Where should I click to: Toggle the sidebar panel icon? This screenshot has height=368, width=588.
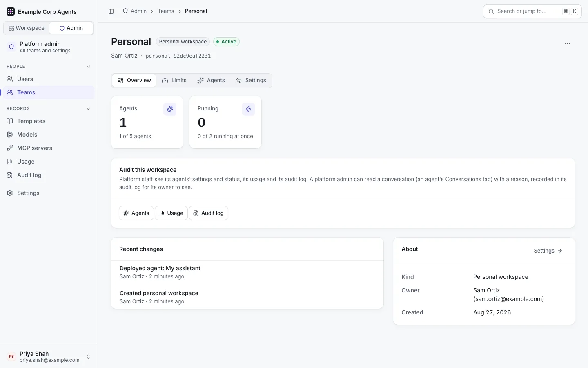click(x=111, y=11)
